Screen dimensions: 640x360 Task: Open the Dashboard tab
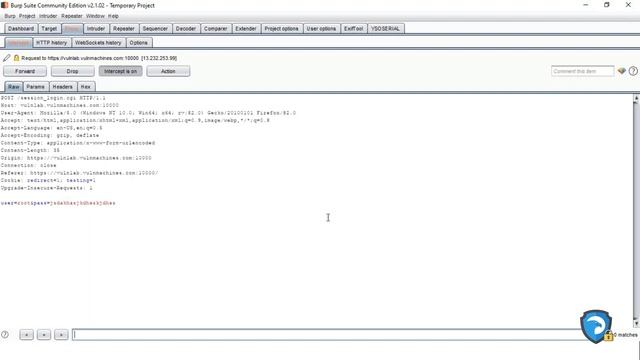point(21,29)
